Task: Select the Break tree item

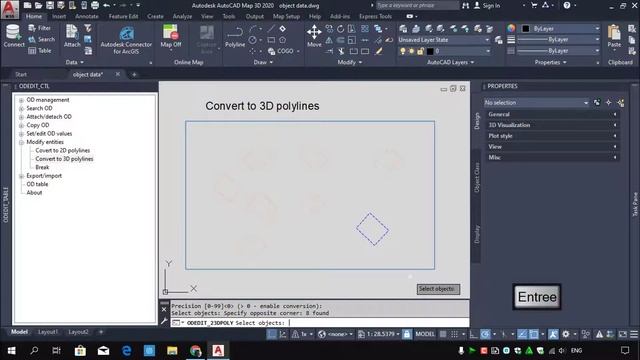Action: pyautogui.click(x=42, y=167)
